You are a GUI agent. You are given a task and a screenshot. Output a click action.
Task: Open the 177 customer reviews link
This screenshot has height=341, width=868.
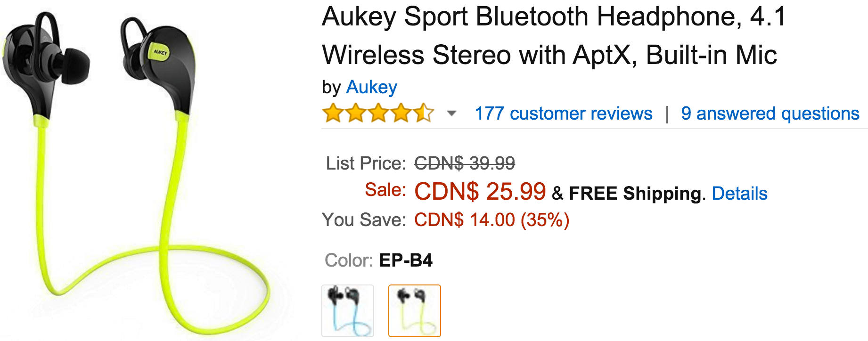click(x=564, y=114)
